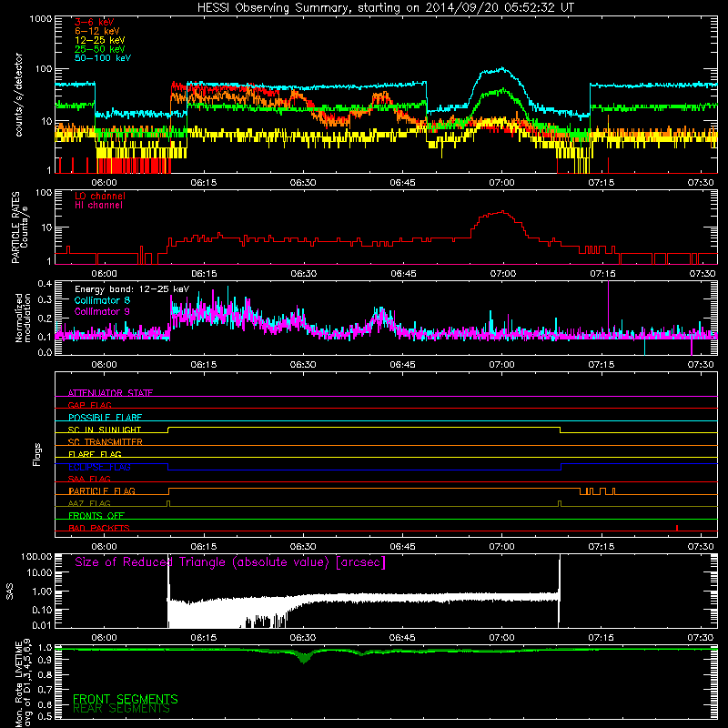
Task: Click the 'Mon. Rate LIVETIME' axis label
Action: pyautogui.click(x=23, y=682)
